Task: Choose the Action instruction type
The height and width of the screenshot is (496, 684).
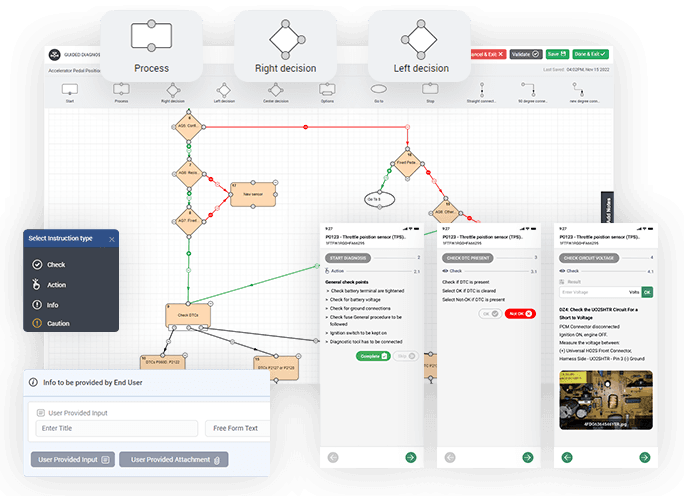Action: pyautogui.click(x=49, y=284)
